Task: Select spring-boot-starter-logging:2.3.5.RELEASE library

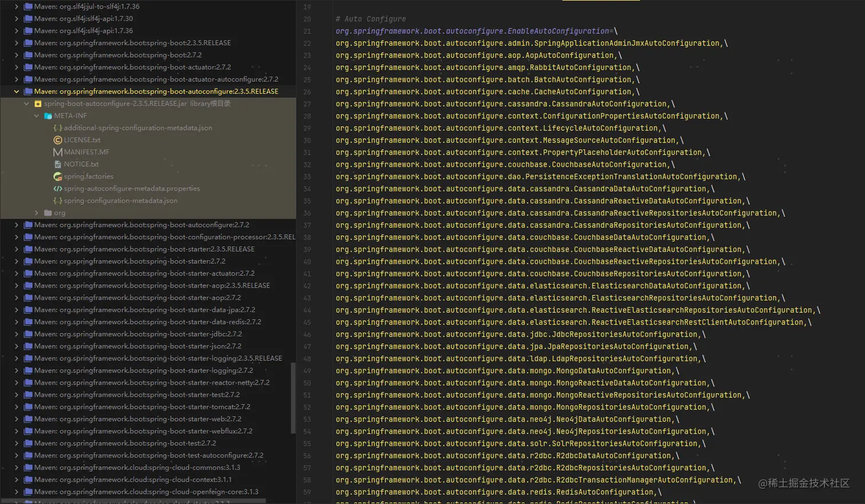Action: point(158,358)
